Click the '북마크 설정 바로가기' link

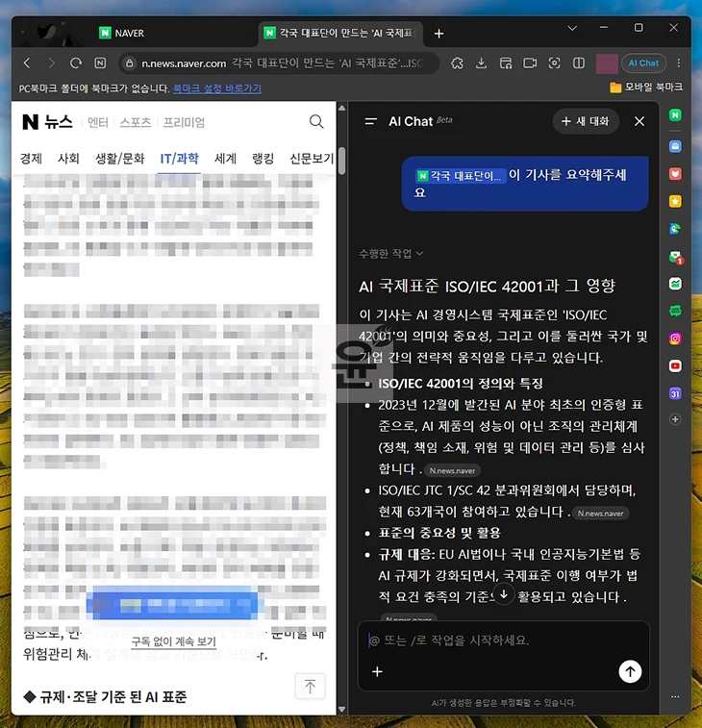(216, 88)
